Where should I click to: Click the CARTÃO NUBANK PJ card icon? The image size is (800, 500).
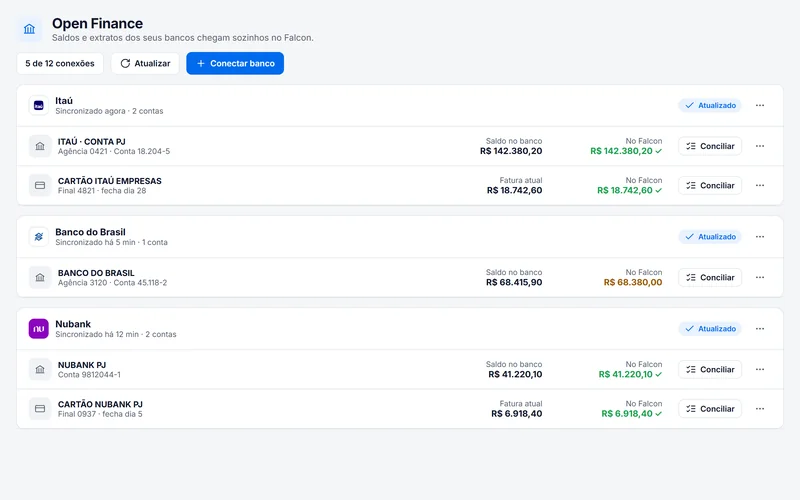[x=40, y=409]
